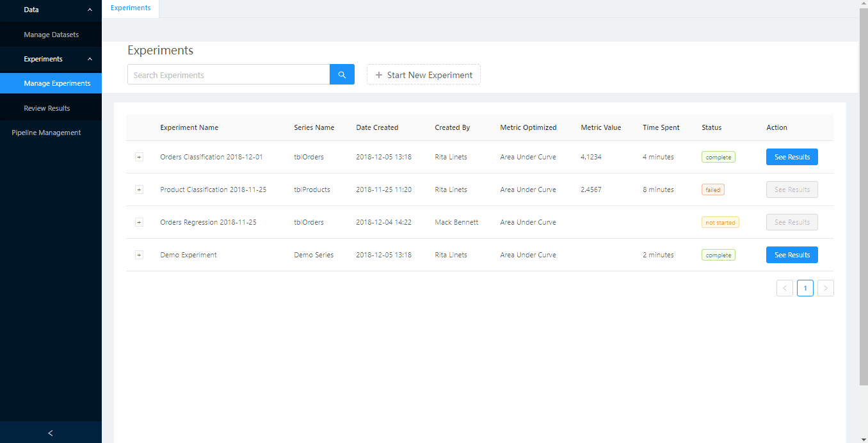Collapse the Data sidebar section

pos(51,10)
